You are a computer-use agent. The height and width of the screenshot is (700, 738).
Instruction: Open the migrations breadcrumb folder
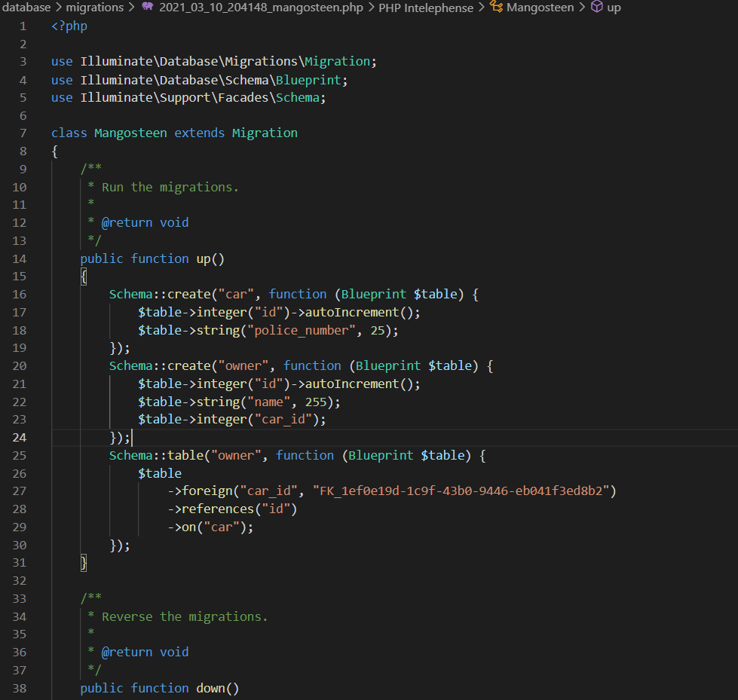(94, 7)
